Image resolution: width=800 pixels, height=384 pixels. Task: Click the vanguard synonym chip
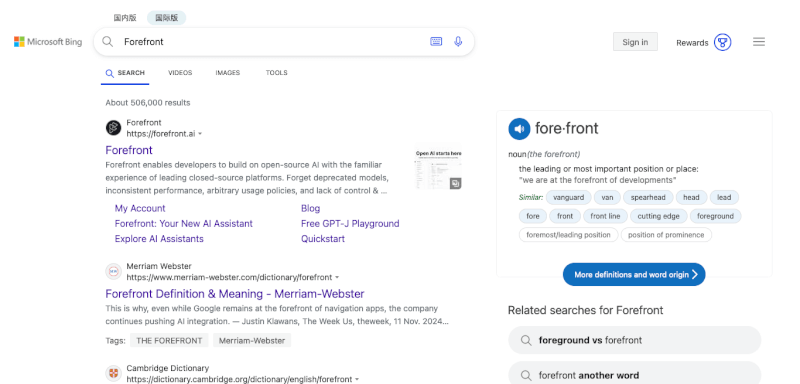[x=568, y=197]
